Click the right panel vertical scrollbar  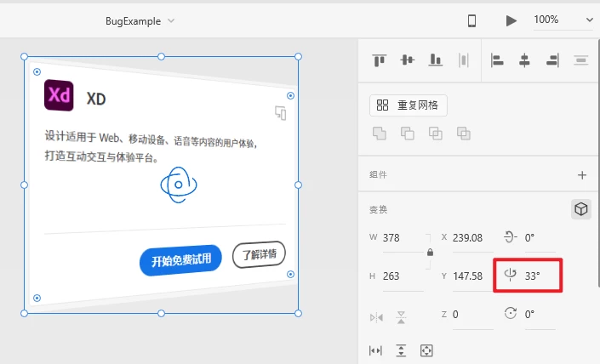point(598,162)
